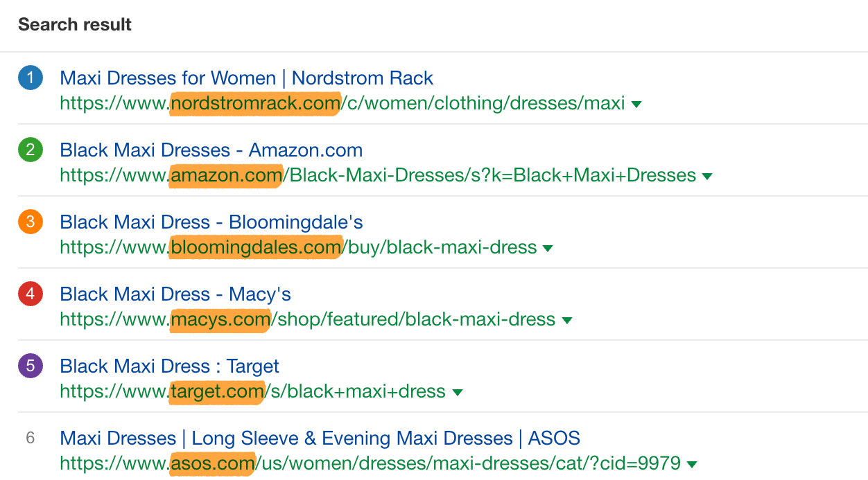Screen dimensions: 868x480
Task: Click the highlighted nordstromrack.com URL
Action: tap(255, 104)
